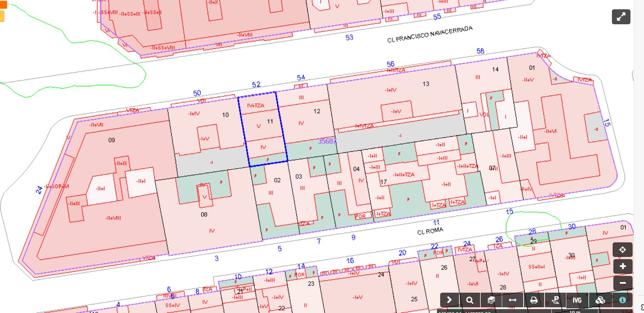Click the CL FRANCISCO NAVACERRADA street label
The image size is (644, 313).
[x=430, y=34]
